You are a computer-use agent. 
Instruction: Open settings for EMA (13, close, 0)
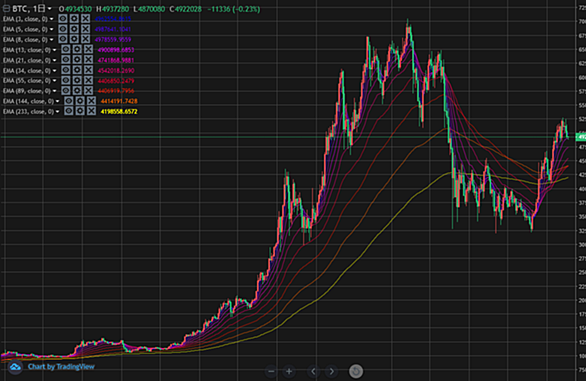tap(77, 49)
